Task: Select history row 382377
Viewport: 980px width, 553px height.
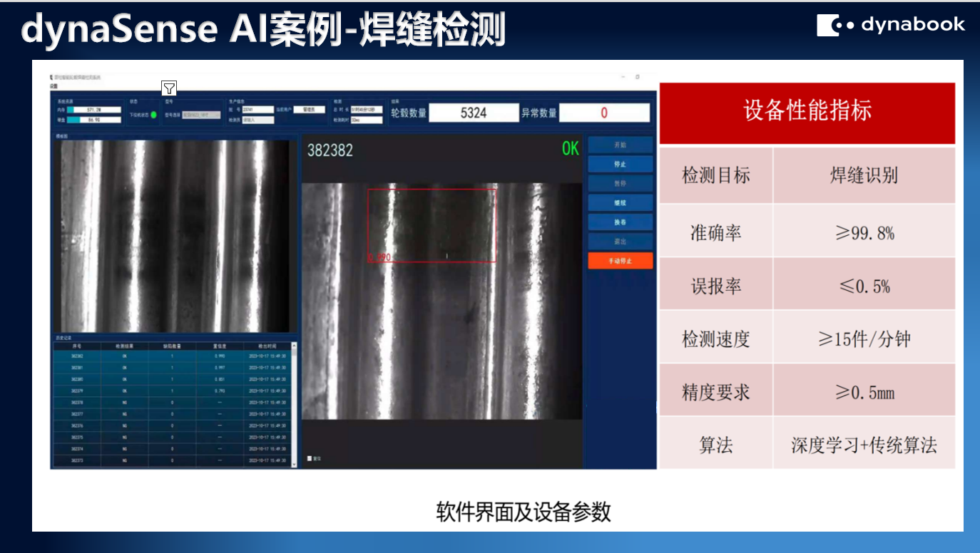Action: 172,414
